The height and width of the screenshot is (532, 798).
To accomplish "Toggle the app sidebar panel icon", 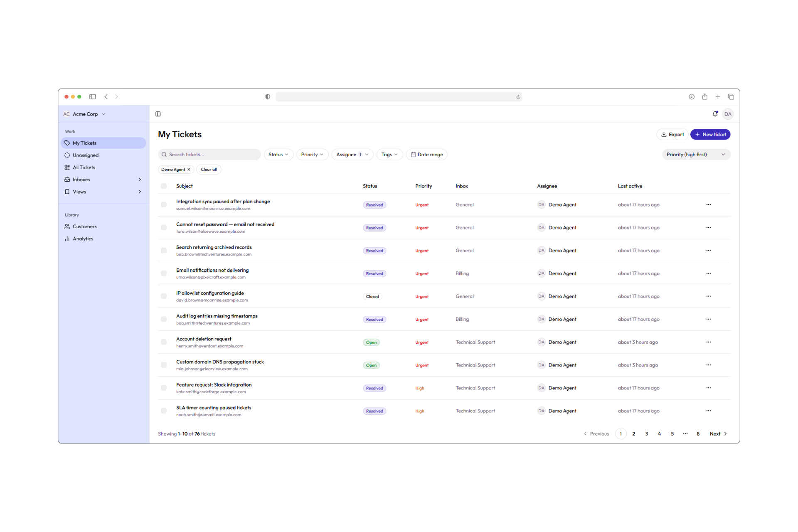I will (x=158, y=114).
